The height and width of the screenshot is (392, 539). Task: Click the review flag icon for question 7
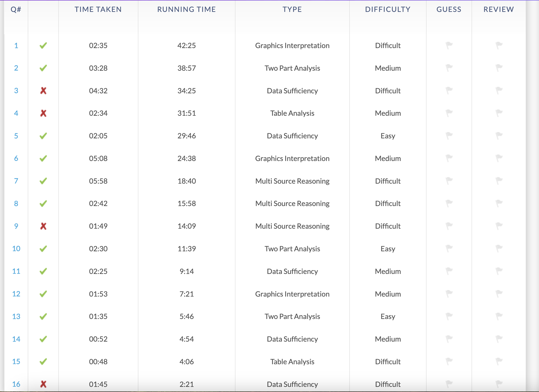[x=498, y=181]
